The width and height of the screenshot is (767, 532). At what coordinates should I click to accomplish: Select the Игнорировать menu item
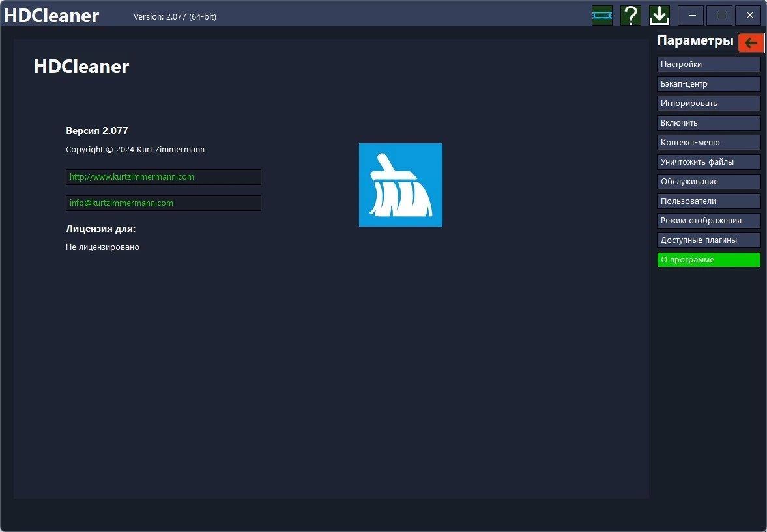pos(709,103)
